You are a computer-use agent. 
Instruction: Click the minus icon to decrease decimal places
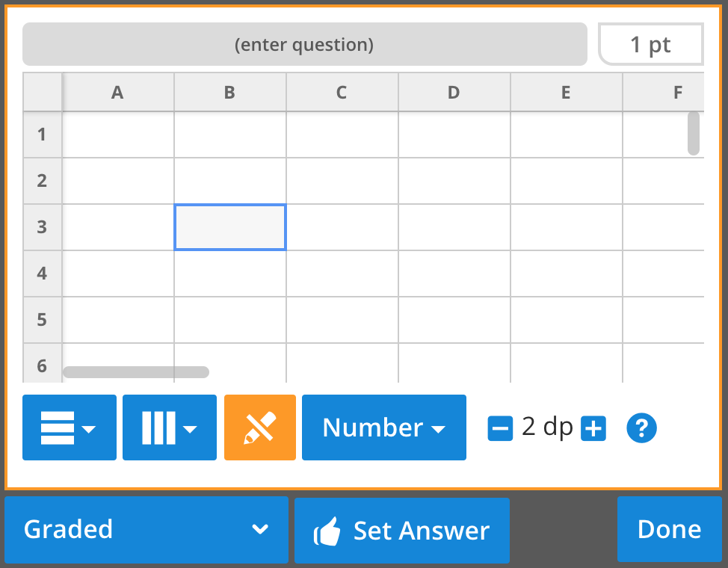[500, 427]
